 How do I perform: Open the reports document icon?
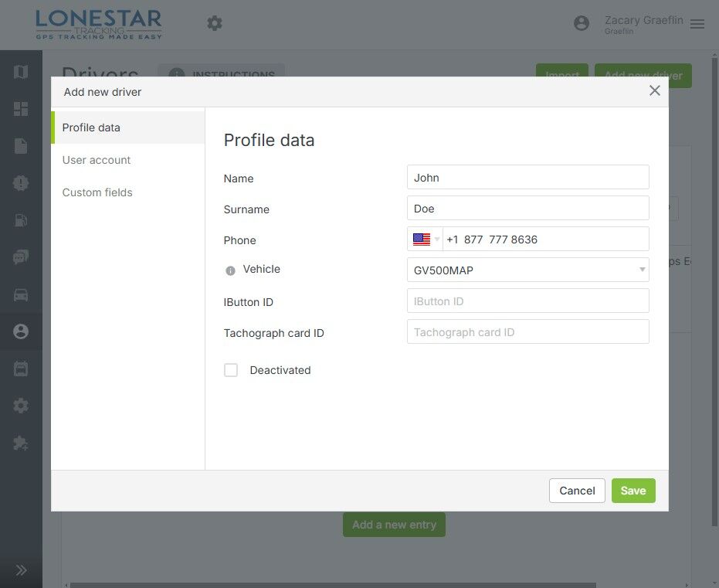[21, 146]
